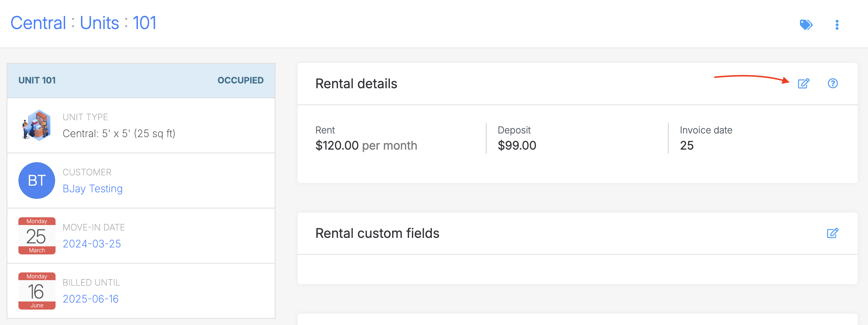Click the 101 breadcrumb
This screenshot has height=325, width=868.
[145, 23]
